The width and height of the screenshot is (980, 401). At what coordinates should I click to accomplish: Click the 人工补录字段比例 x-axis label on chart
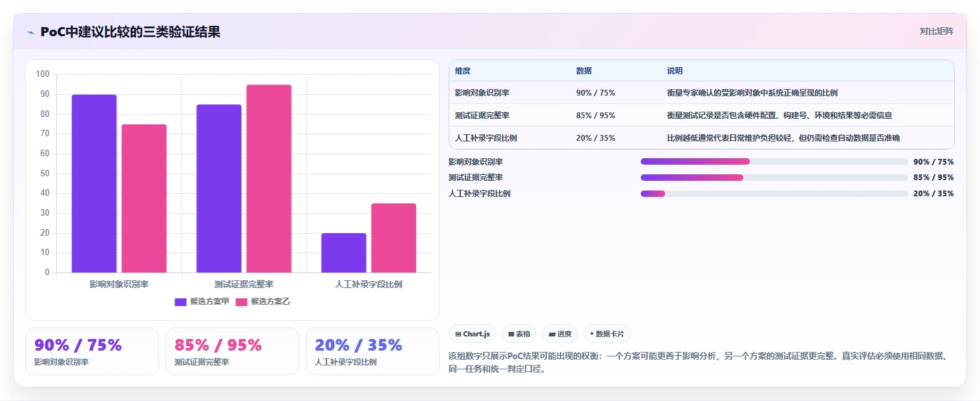368,284
